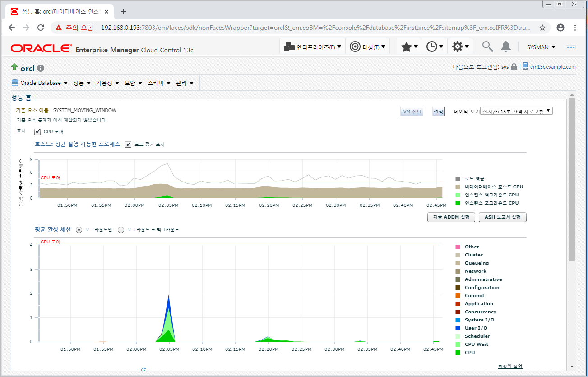Open the 가용성 menu
This screenshot has width=588, height=377.
coord(108,83)
